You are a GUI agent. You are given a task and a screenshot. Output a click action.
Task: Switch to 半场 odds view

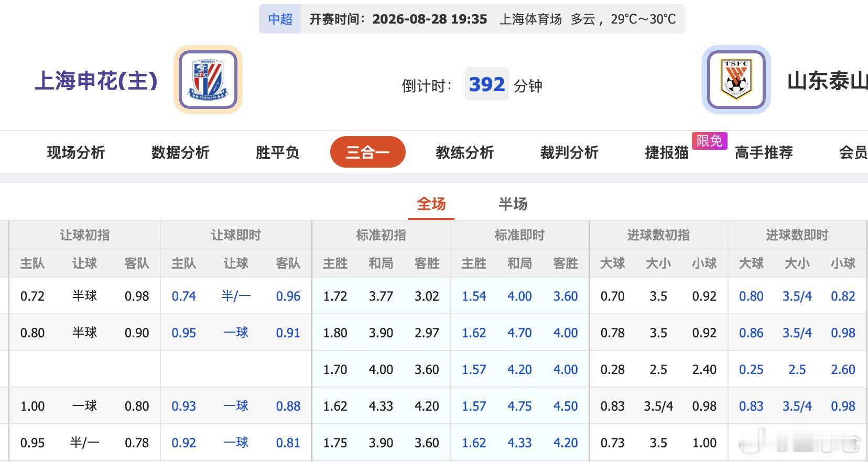[x=513, y=204]
